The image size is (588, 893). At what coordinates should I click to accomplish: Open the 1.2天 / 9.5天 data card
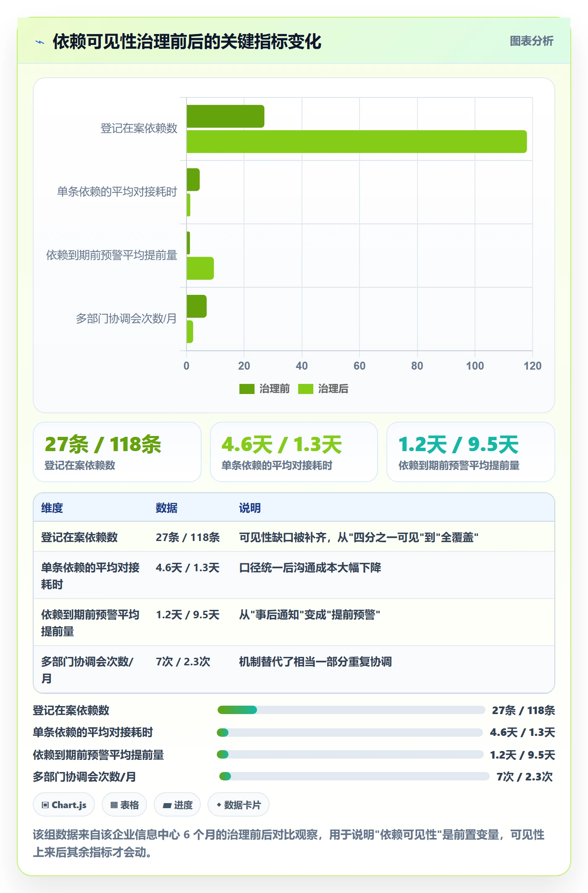click(471, 452)
